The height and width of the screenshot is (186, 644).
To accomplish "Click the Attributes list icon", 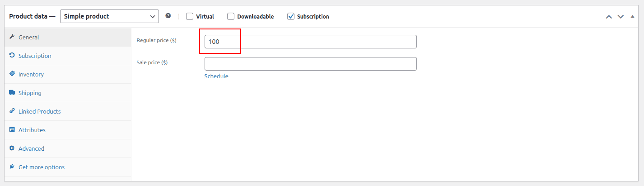I will 12,130.
